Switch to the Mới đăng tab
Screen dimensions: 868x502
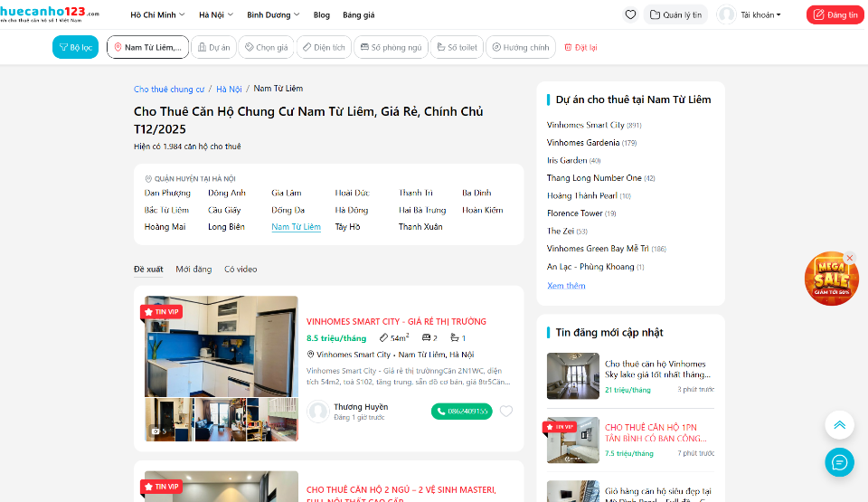coord(193,270)
